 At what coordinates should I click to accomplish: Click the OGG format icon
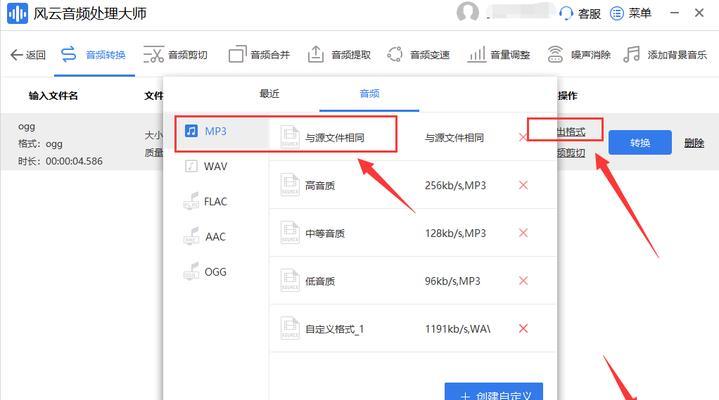point(191,272)
